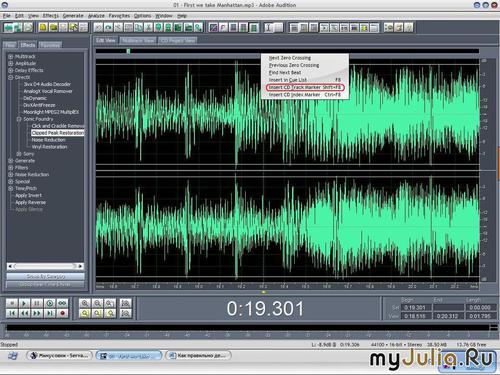
Task: Click the Zoom In Vertically icon
Action: [126, 303]
